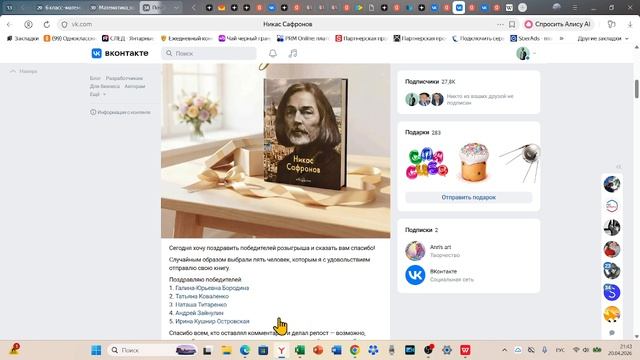This screenshot has height=360, width=640.
Task: Go back with the browser back arrow
Action: pos(9,24)
